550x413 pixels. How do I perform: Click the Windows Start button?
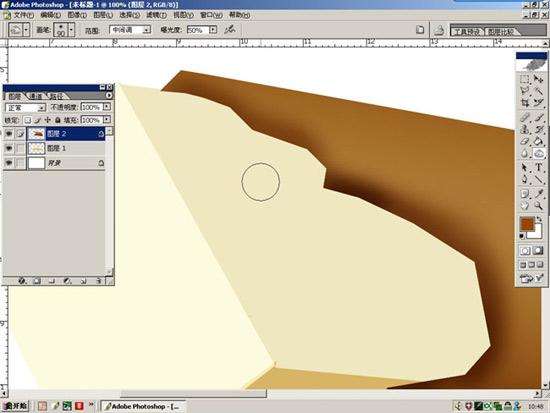[x=15, y=406]
